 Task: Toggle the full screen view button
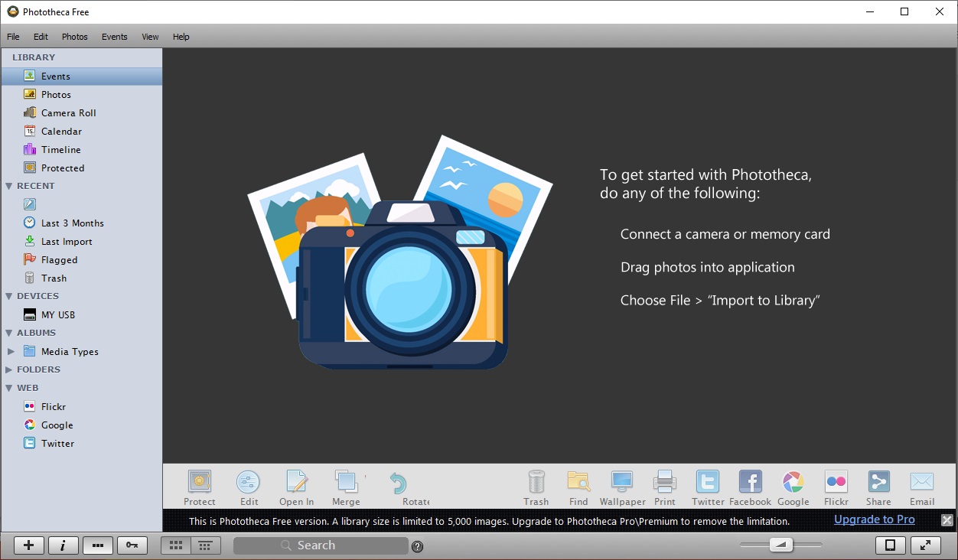[x=926, y=545]
